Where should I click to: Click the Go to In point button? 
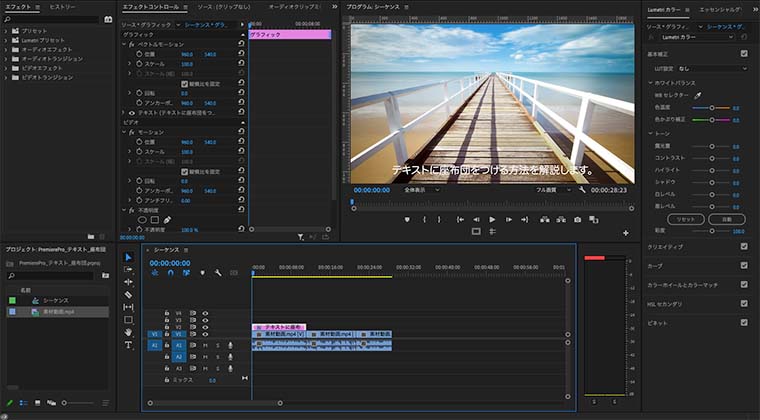[x=460, y=219]
